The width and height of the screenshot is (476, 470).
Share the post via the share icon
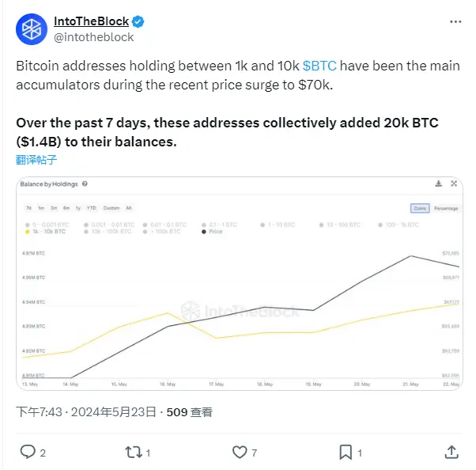tap(451, 452)
